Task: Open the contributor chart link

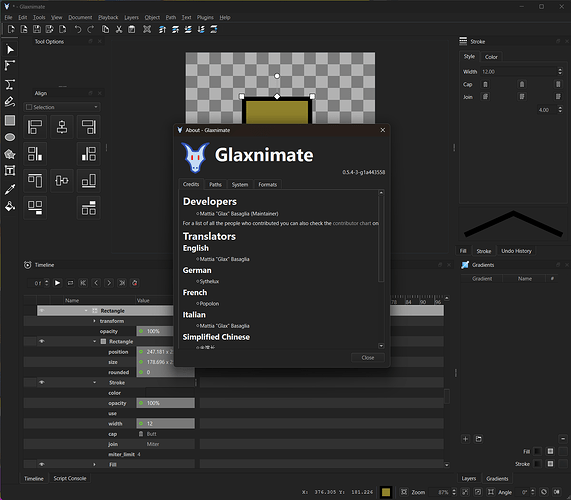Action: pos(352,223)
